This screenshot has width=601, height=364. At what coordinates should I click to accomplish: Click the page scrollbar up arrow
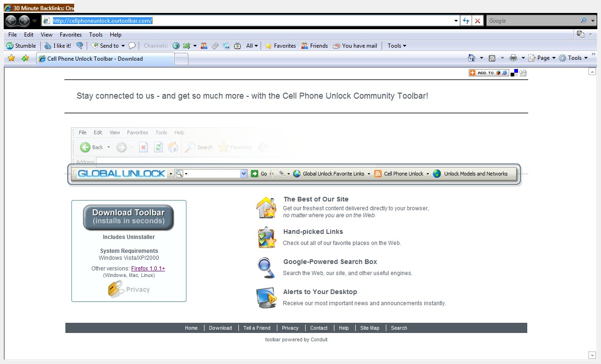pos(592,71)
